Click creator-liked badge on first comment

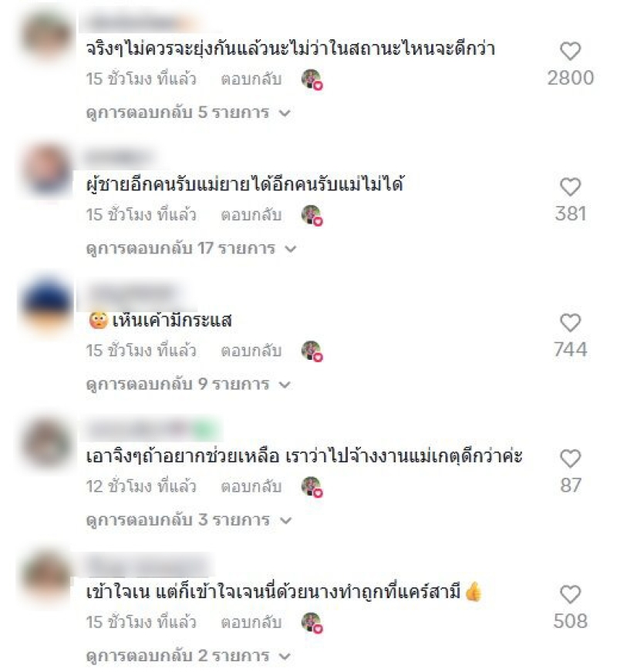coord(312,79)
